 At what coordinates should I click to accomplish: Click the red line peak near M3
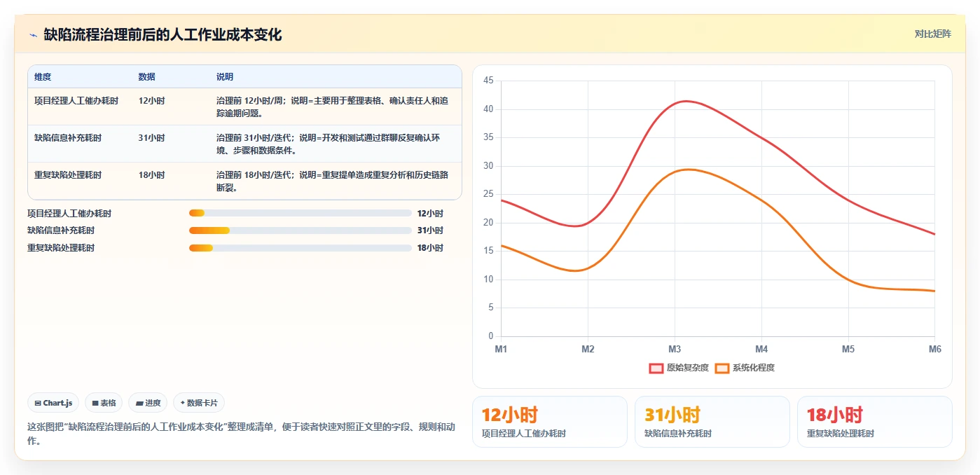pyautogui.click(x=686, y=102)
